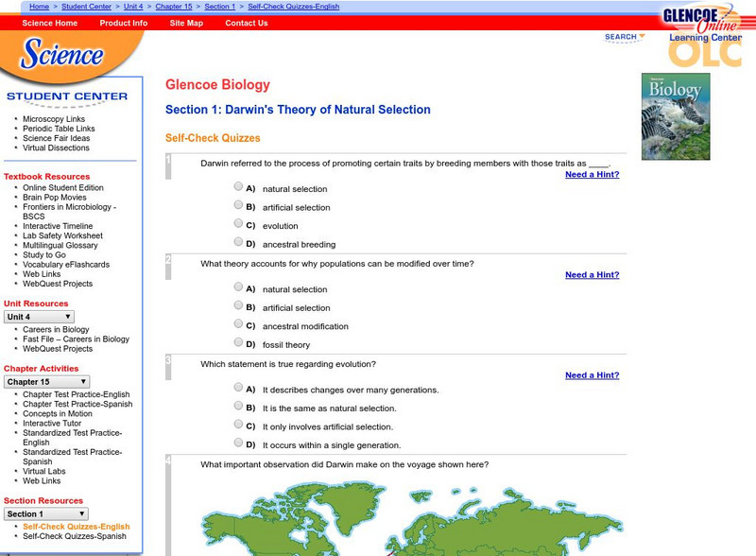
Task: Open Multilingual Glossary
Action: pos(60,245)
